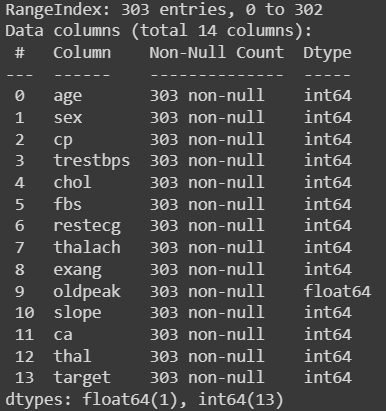Click the 'Column' header text
Image resolution: width=386 pixels, height=411 pixels.
coord(82,53)
